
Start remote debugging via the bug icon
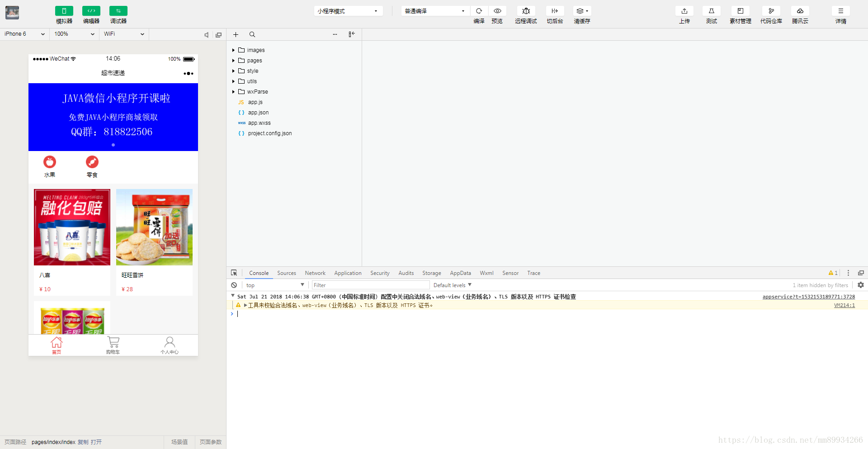[x=526, y=11]
